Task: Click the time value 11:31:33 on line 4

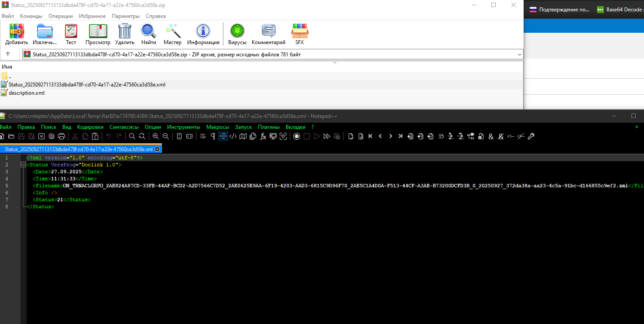Action: (x=63, y=179)
